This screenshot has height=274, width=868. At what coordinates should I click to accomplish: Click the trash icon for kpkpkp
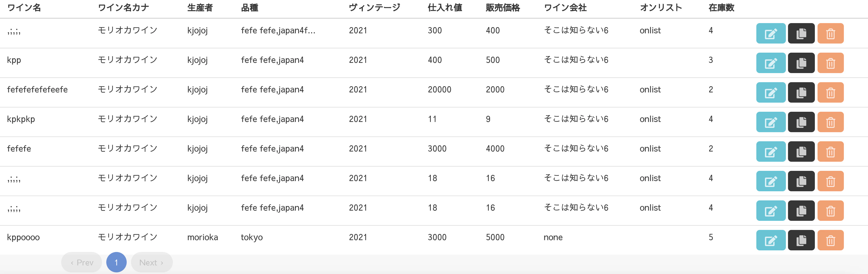(831, 122)
